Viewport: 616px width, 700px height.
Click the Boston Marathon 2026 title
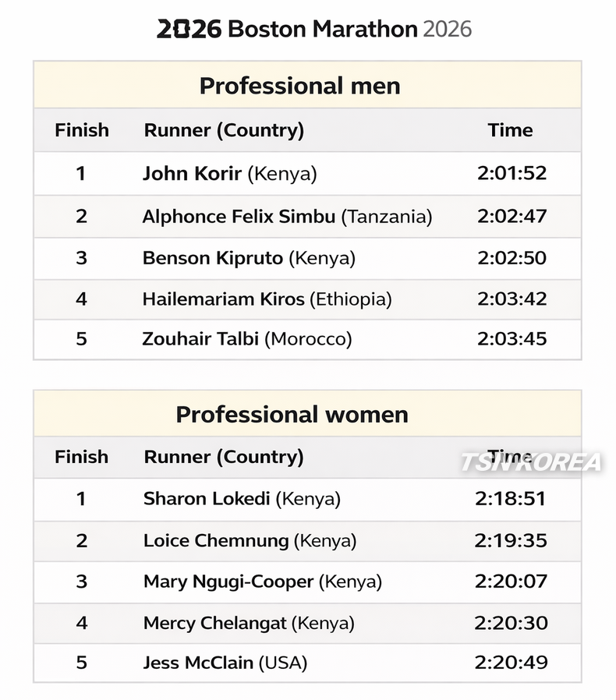[x=314, y=30]
